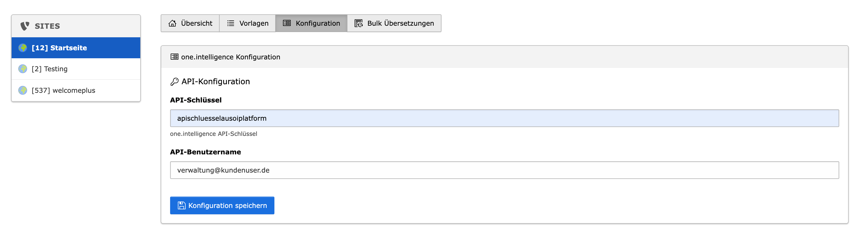The width and height of the screenshot is (868, 243).
Task: Click the one.intelligence Konfiguration panel header icon
Action: [174, 57]
